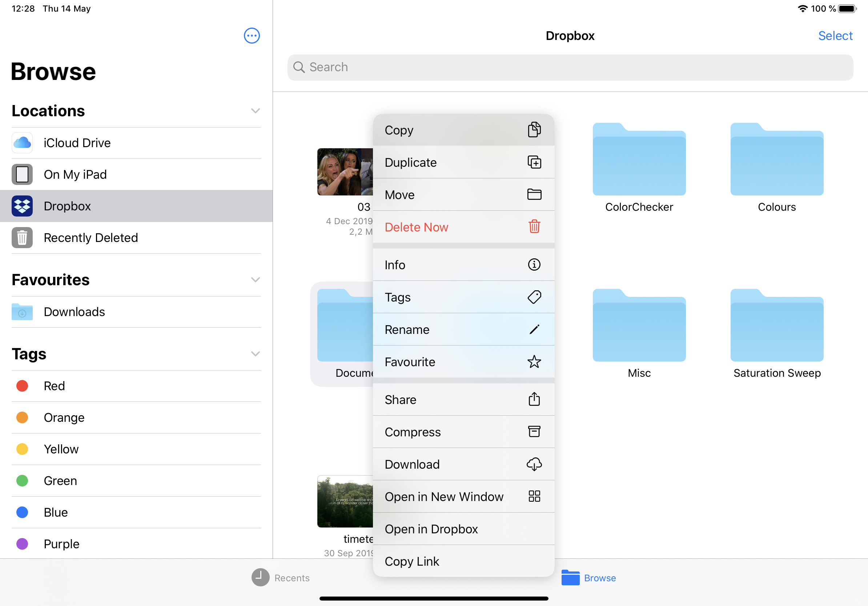The height and width of the screenshot is (606, 868).
Task: Filter by the Yellow tag swatch
Action: [22, 449]
